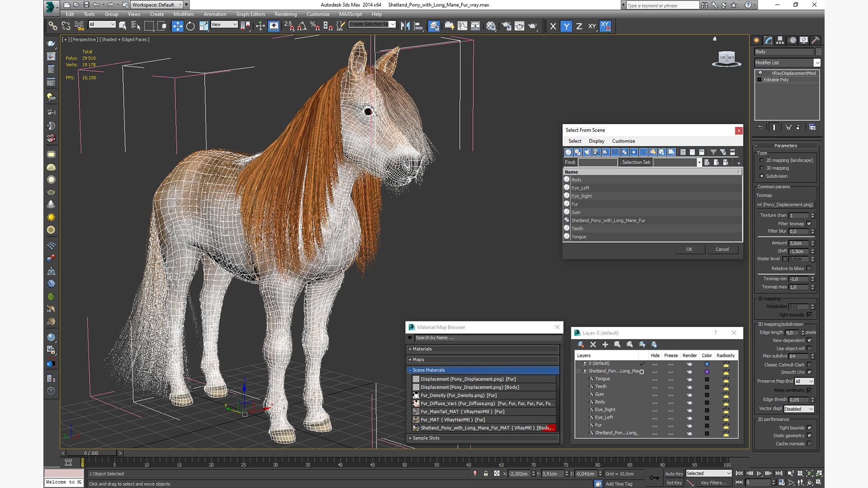Open the MAXScript menu

coord(350,14)
